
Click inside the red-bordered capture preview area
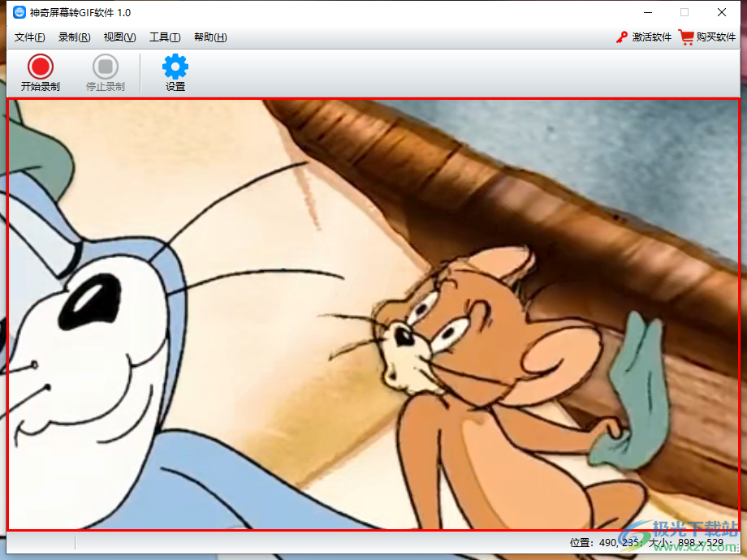(373, 314)
